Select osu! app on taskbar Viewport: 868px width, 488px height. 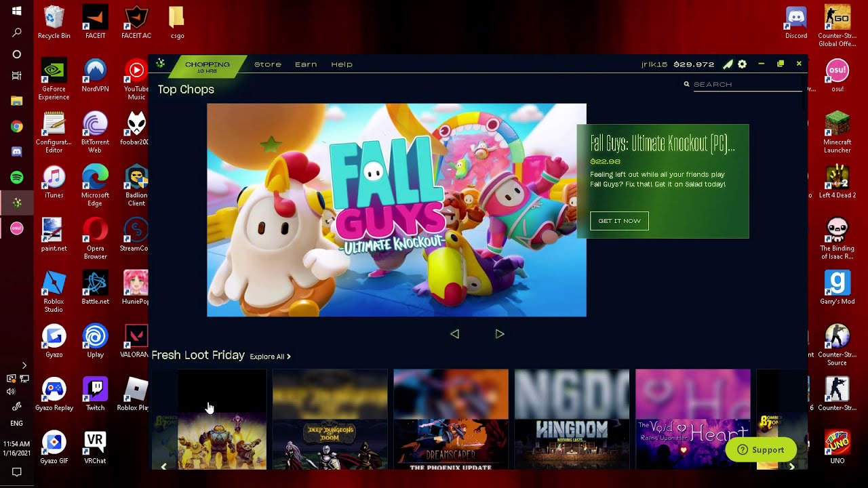pos(17,228)
